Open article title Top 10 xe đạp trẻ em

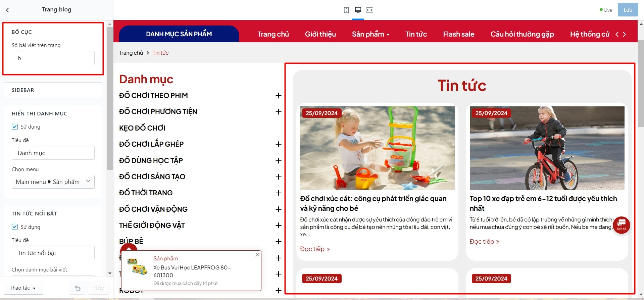click(543, 203)
